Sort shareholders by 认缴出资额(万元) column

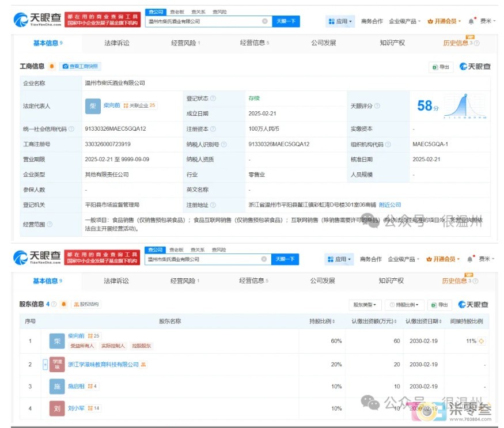pyautogui.click(x=373, y=321)
